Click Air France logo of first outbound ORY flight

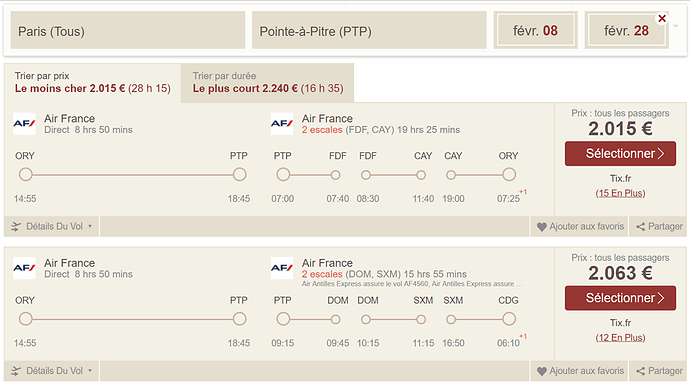(24, 124)
